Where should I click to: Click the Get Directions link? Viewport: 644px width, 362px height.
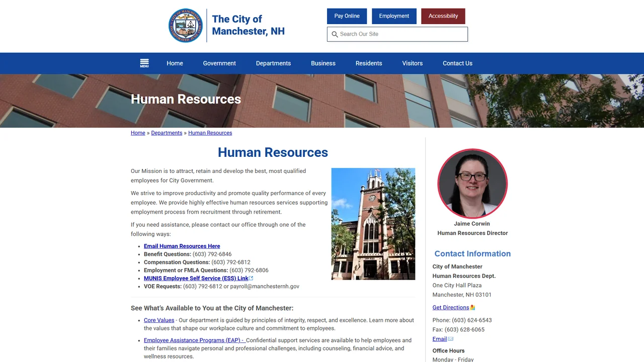click(x=451, y=308)
